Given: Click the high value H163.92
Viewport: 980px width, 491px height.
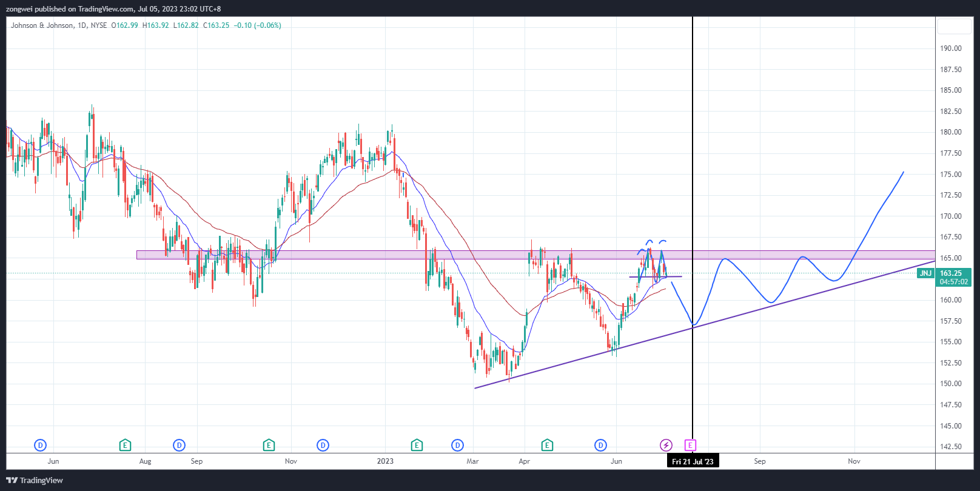Looking at the screenshot, I should 156,25.
